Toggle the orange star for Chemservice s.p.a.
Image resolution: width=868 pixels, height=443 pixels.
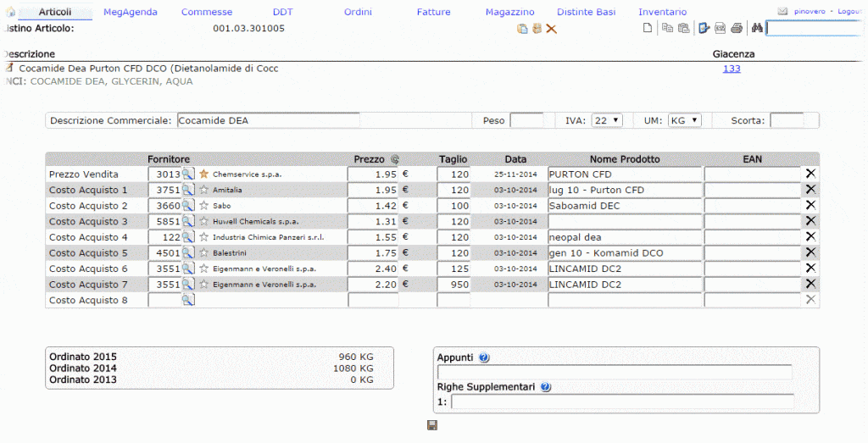point(203,174)
